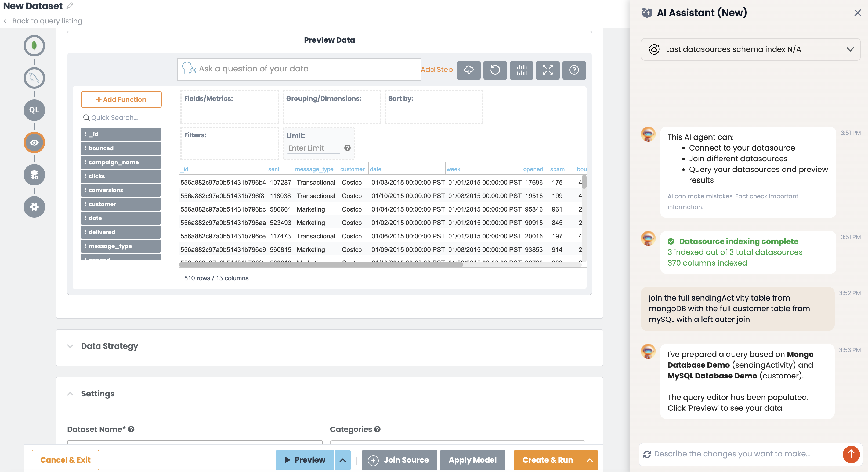Open chart visualization with the bar chart icon
The height and width of the screenshot is (472, 868).
tap(521, 70)
